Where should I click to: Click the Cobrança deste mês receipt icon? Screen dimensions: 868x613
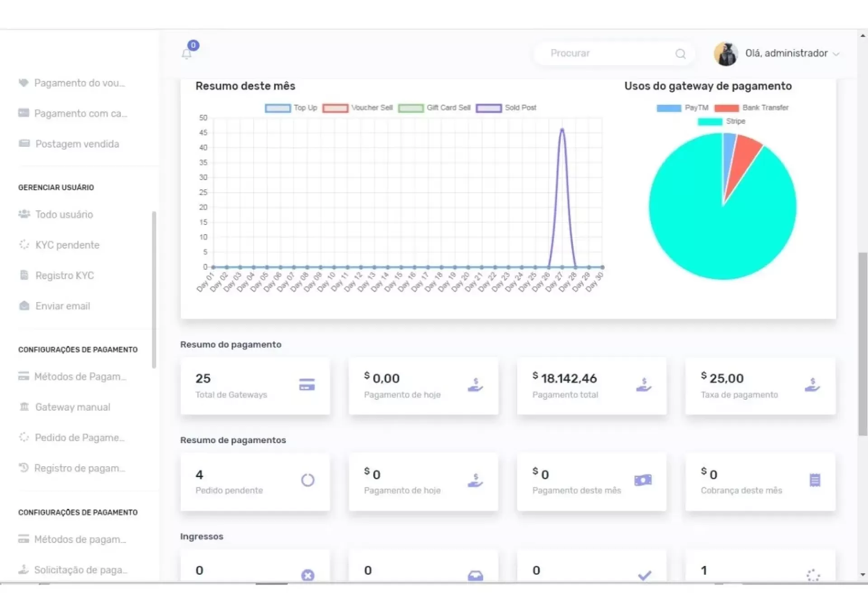[815, 480]
